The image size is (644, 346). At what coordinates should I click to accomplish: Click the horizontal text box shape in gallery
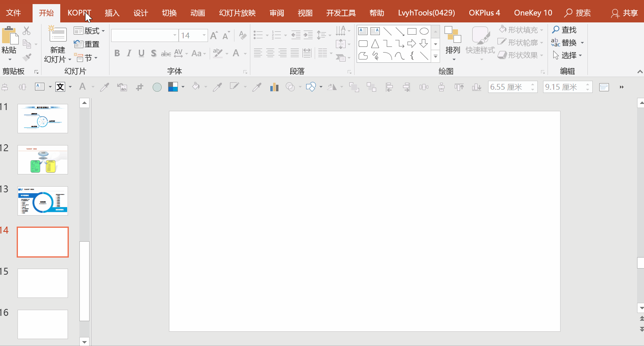tap(363, 31)
